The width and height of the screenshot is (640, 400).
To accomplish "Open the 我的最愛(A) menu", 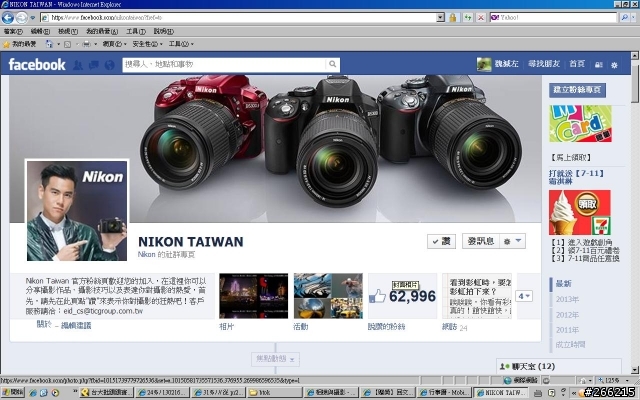I will point(102,31).
